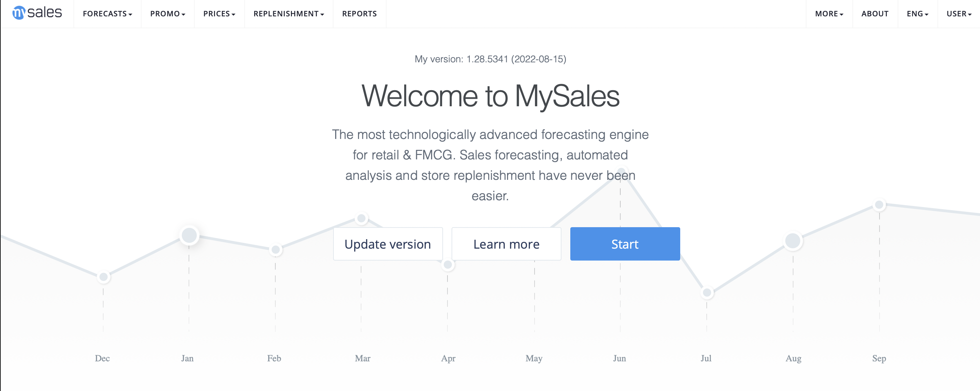Open the ENG language selector
The width and height of the screenshot is (980, 391).
click(x=917, y=14)
